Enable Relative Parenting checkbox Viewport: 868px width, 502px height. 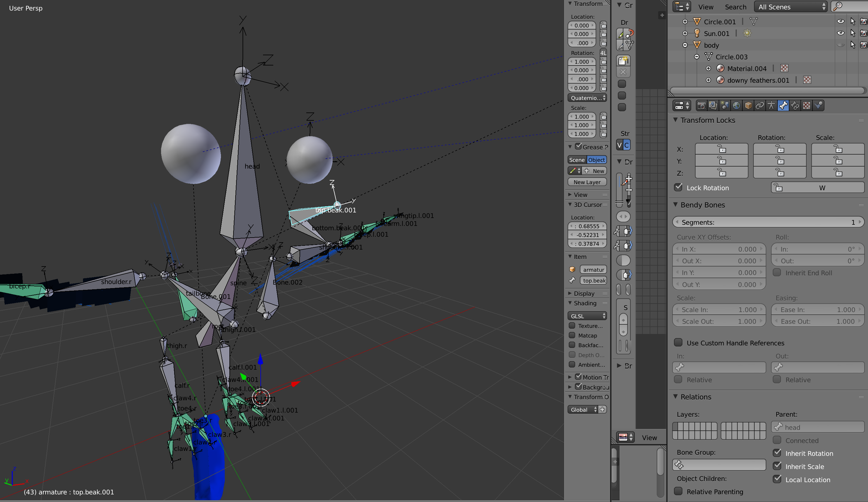678,491
